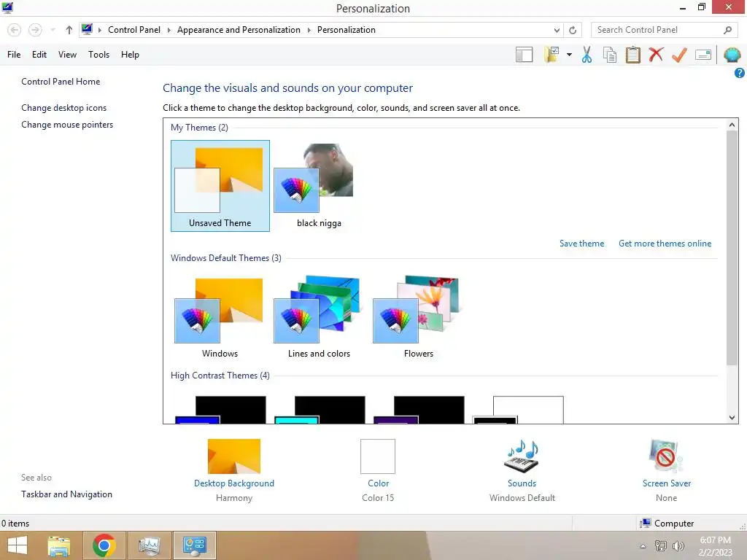Select the white high contrast theme

coord(518,410)
